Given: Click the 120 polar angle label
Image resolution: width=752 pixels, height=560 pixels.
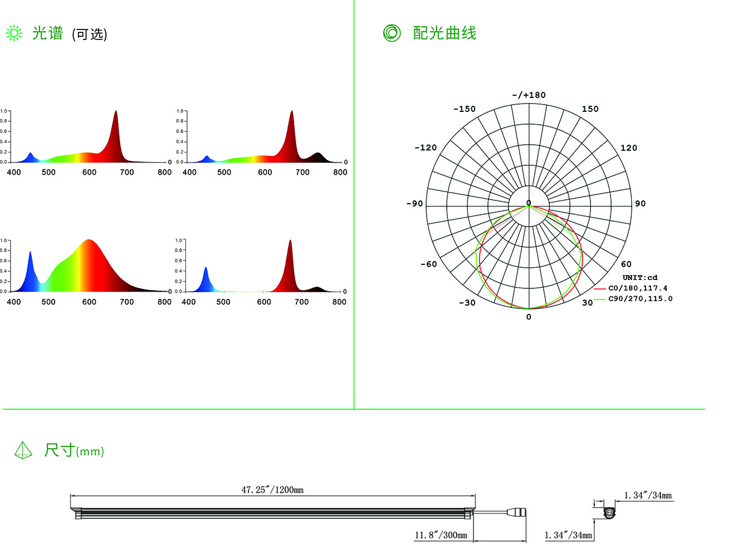Looking at the screenshot, I should point(629,148).
